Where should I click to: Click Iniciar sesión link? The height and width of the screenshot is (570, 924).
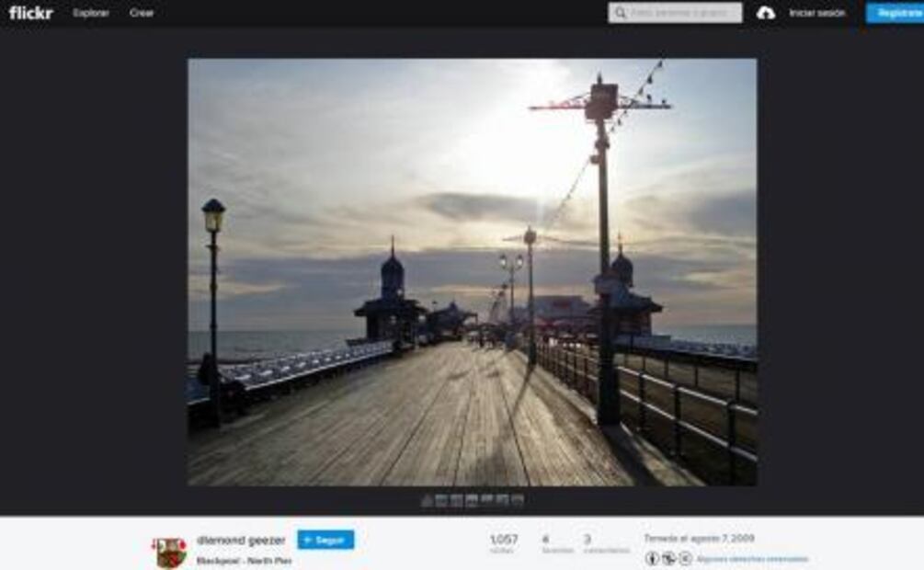[816, 13]
